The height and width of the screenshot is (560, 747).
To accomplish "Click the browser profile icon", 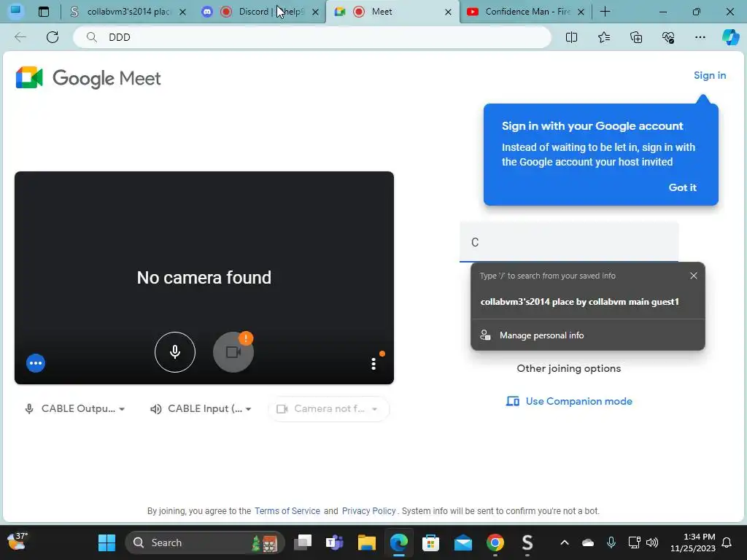I will tap(16, 11).
